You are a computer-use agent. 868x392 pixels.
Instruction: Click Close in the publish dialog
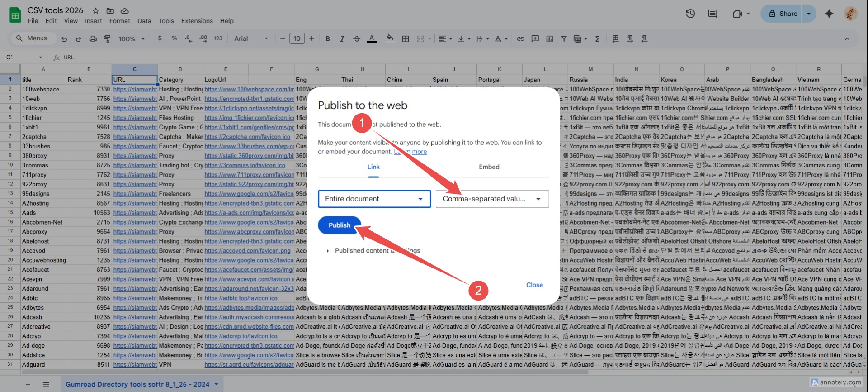(x=534, y=285)
